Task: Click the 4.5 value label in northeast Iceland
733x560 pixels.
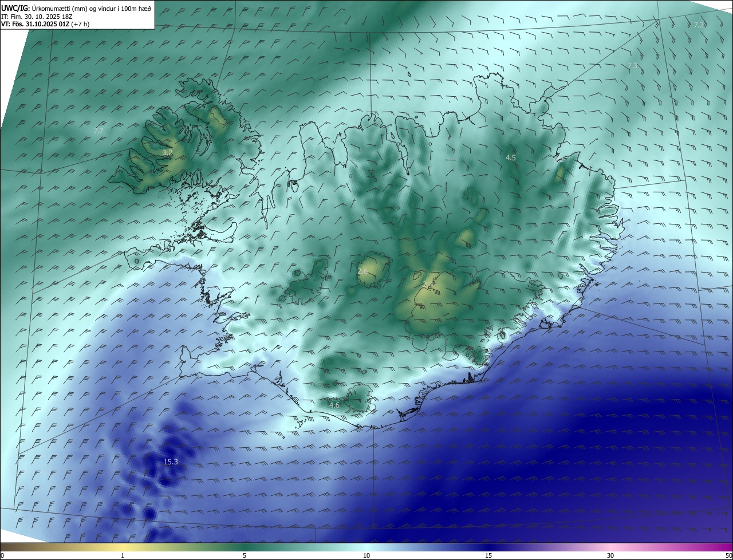Action: [511, 157]
